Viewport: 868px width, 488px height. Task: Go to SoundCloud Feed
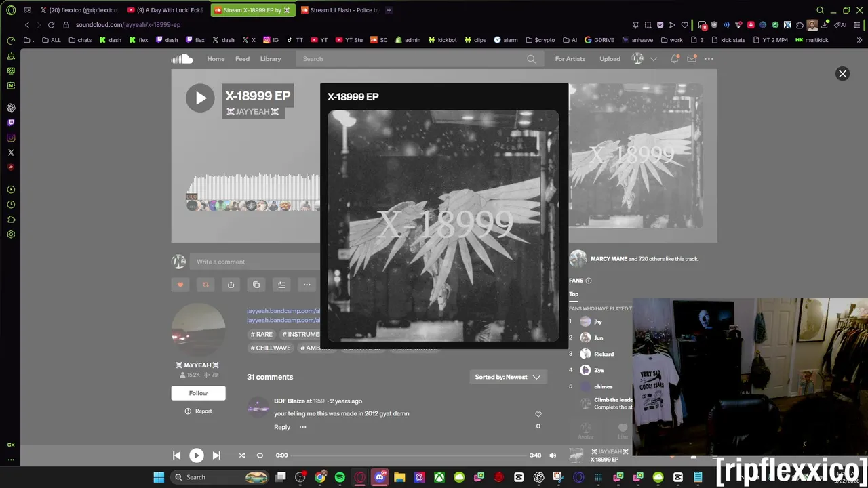tap(242, 59)
